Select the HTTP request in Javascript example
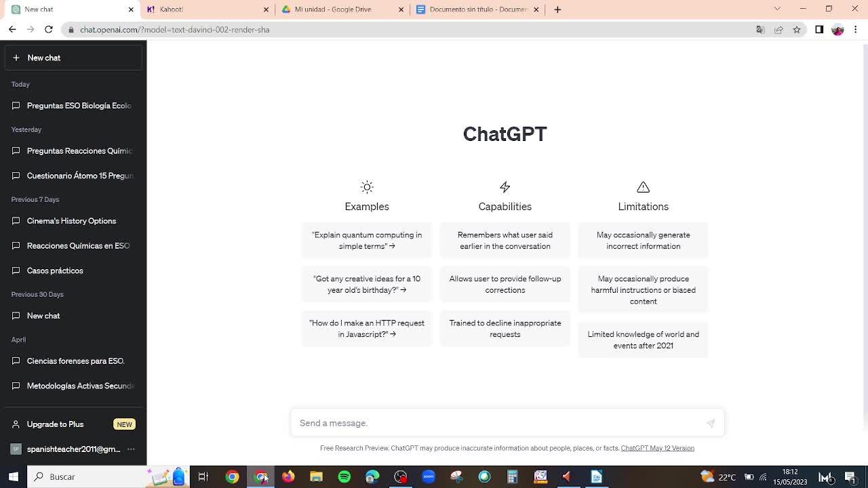 coord(367,329)
